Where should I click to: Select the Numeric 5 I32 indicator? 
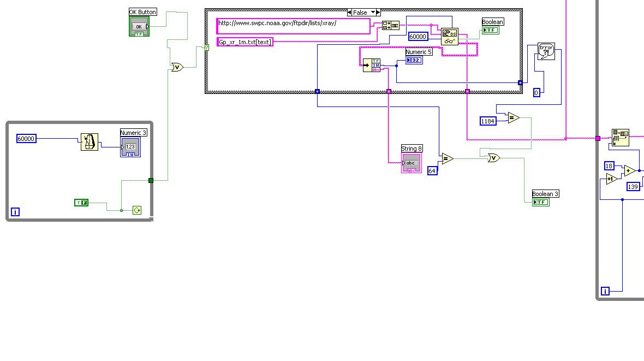(414, 60)
